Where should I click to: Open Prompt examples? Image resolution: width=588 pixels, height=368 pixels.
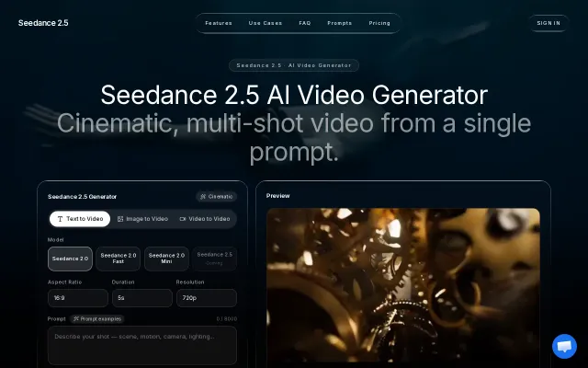click(97, 319)
